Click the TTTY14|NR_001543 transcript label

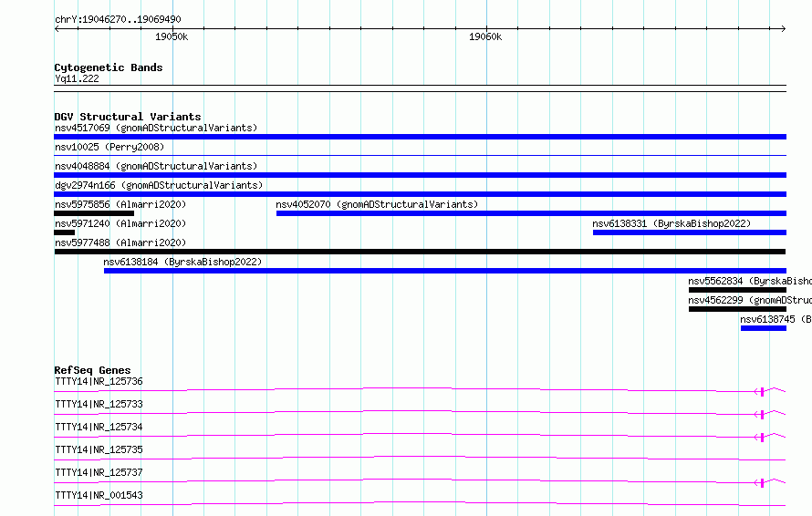[99, 495]
